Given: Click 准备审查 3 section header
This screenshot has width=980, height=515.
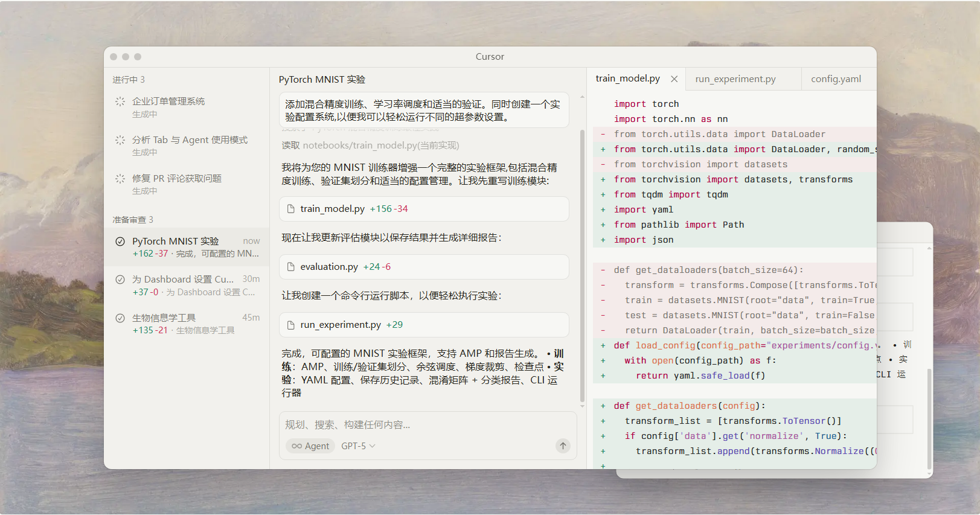Looking at the screenshot, I should tap(133, 220).
